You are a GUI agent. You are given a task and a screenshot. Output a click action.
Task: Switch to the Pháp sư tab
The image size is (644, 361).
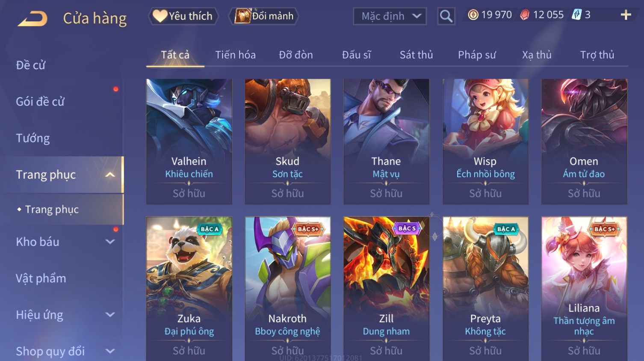477,55
